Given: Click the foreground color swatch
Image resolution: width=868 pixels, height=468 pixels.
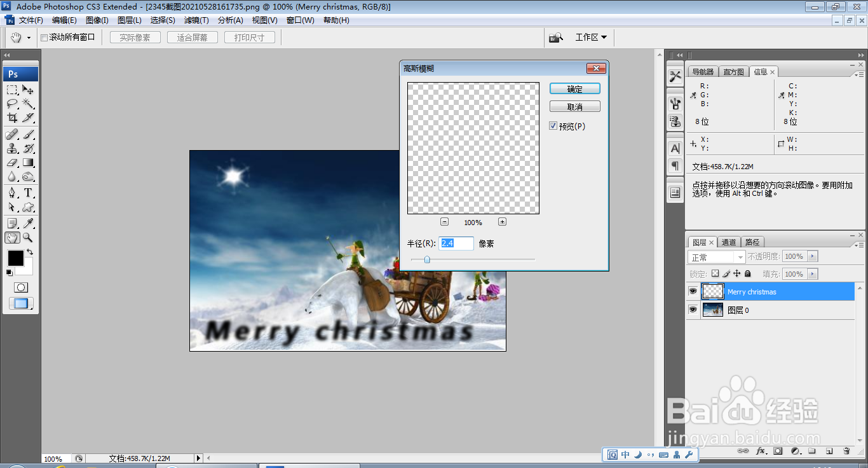Looking at the screenshot, I should [15, 258].
